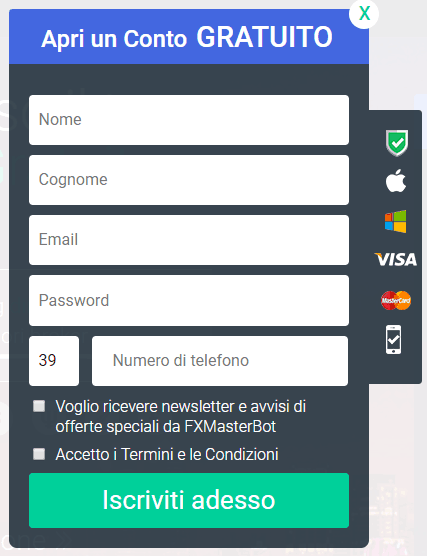Select the Cognome input field
This screenshot has width=427, height=556.
(x=189, y=180)
